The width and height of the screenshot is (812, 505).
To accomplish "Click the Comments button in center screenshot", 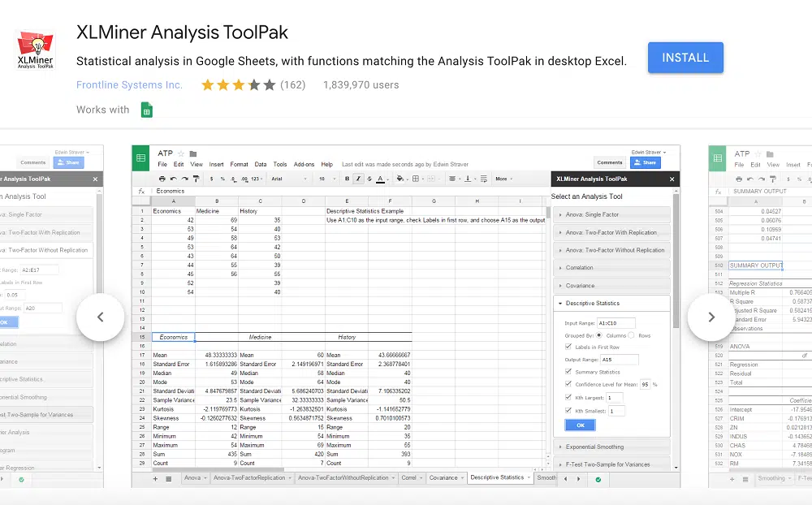I will coord(610,162).
